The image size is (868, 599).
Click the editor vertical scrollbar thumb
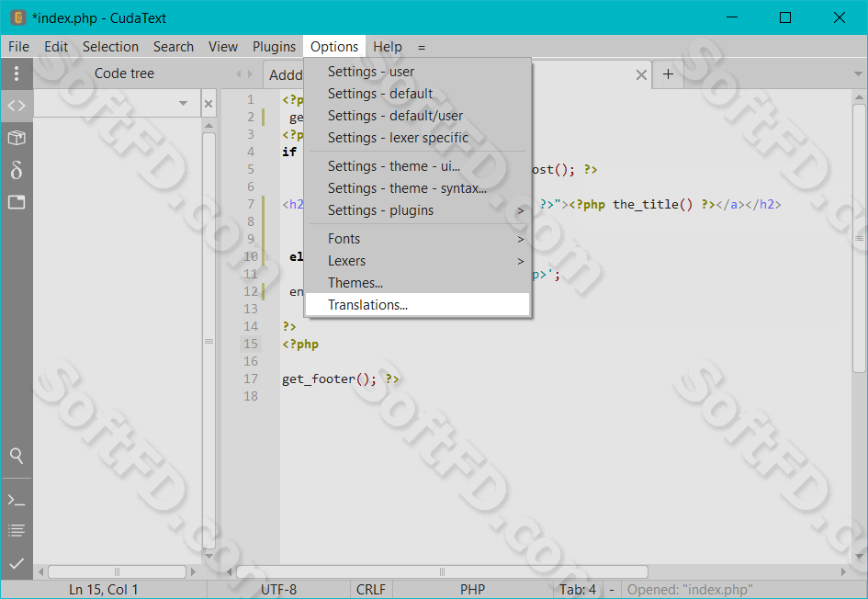859,238
